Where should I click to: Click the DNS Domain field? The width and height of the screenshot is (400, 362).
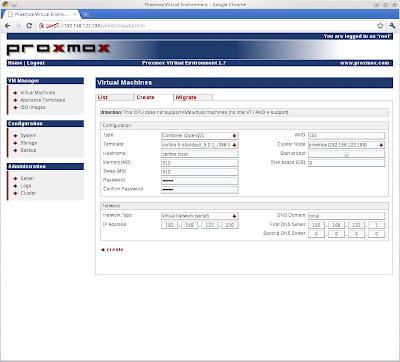point(346,216)
